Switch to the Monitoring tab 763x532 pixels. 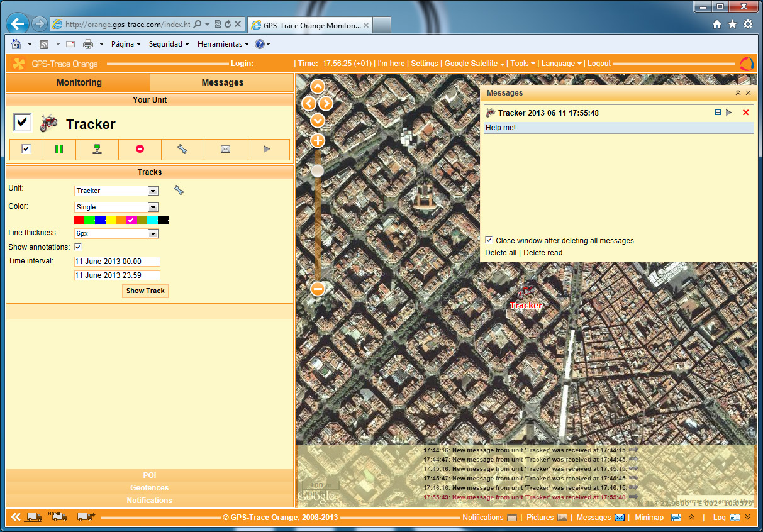79,82
